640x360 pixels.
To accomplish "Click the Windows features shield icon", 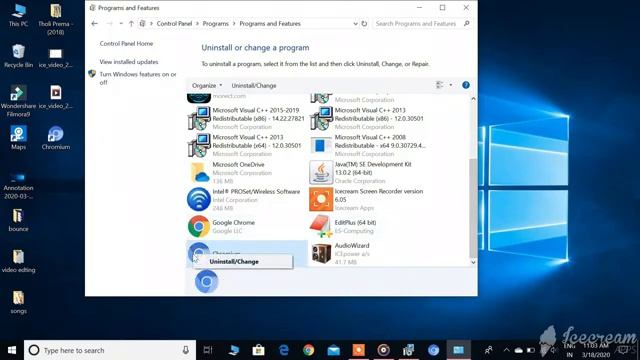I will point(92,74).
